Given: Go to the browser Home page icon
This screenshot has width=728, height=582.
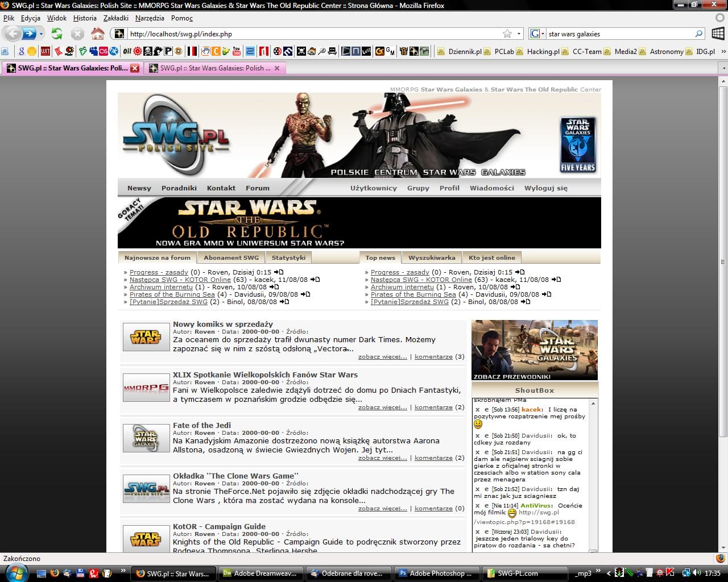Looking at the screenshot, I should (x=98, y=34).
